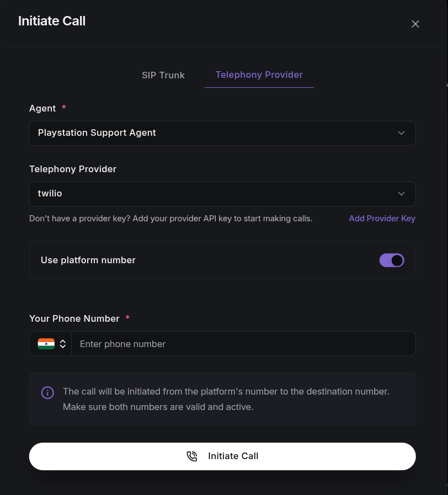The width and height of the screenshot is (448, 495).
Task: Focus the Enter phone number field
Action: [x=243, y=344]
